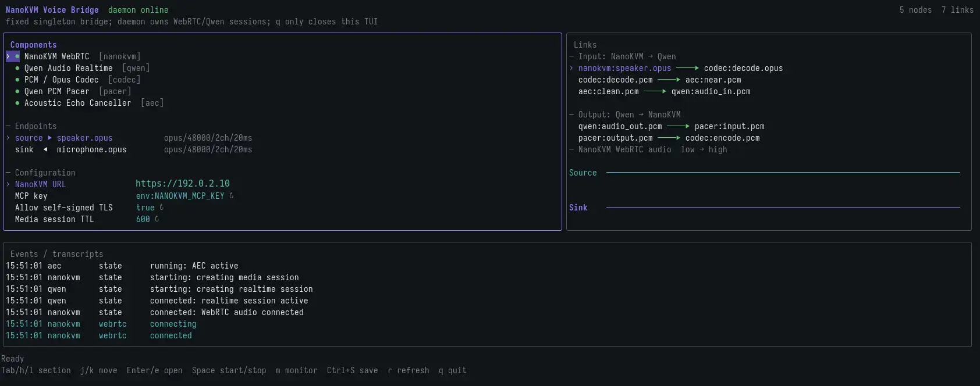The image size is (980, 386).
Task: Click the Acoustic Echo Canceller status dot
Action: pos(17,103)
